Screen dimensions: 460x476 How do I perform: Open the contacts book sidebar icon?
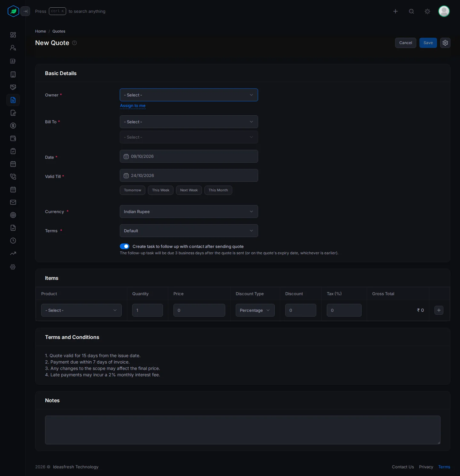[x=13, y=61]
